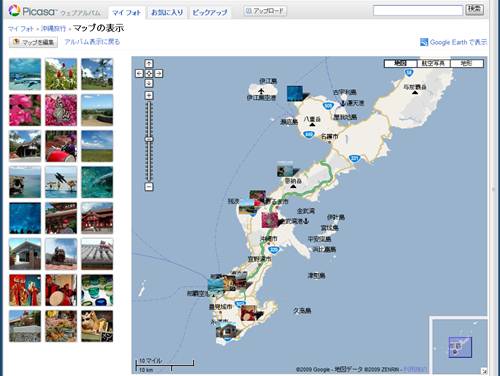The width and height of the screenshot is (500, 376).
Task: Click the アップロード button
Action: [x=265, y=11]
